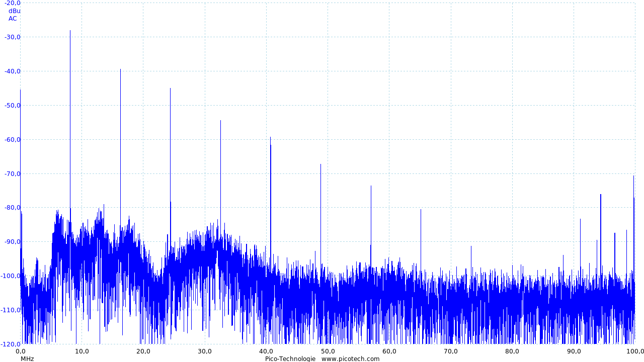Image resolution: width=644 pixels, height=362 pixels.
Task: Click the -60,0 y-axis value
Action: coord(12,139)
